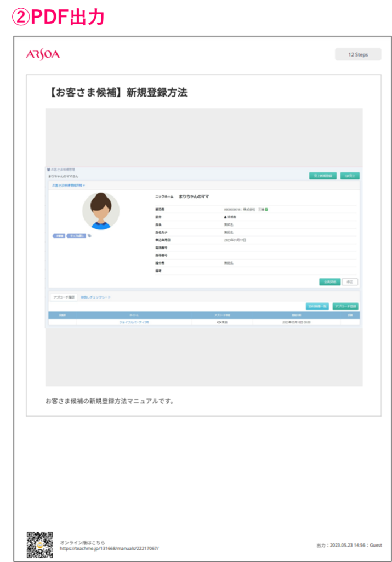
Task: Click the customer avatar image
Action: point(101,211)
